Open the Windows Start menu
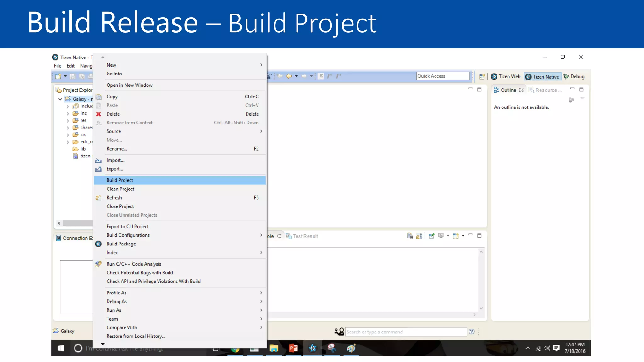 point(61,348)
